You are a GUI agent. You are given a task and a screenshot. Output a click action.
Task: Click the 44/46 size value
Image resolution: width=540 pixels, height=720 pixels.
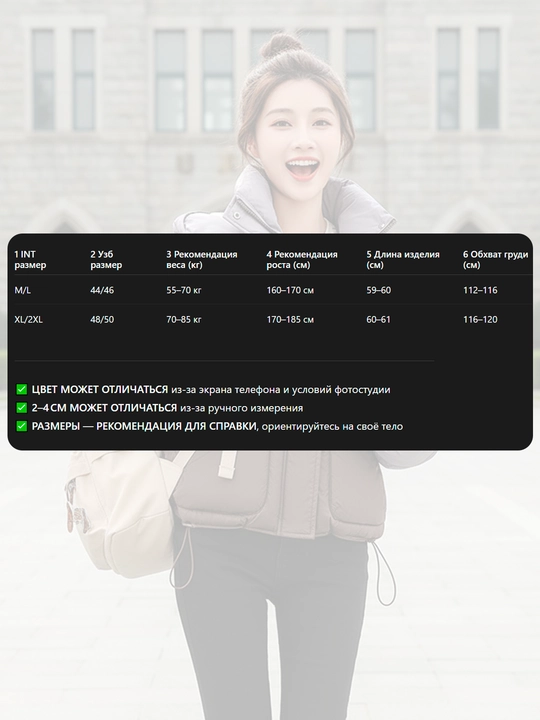102,290
